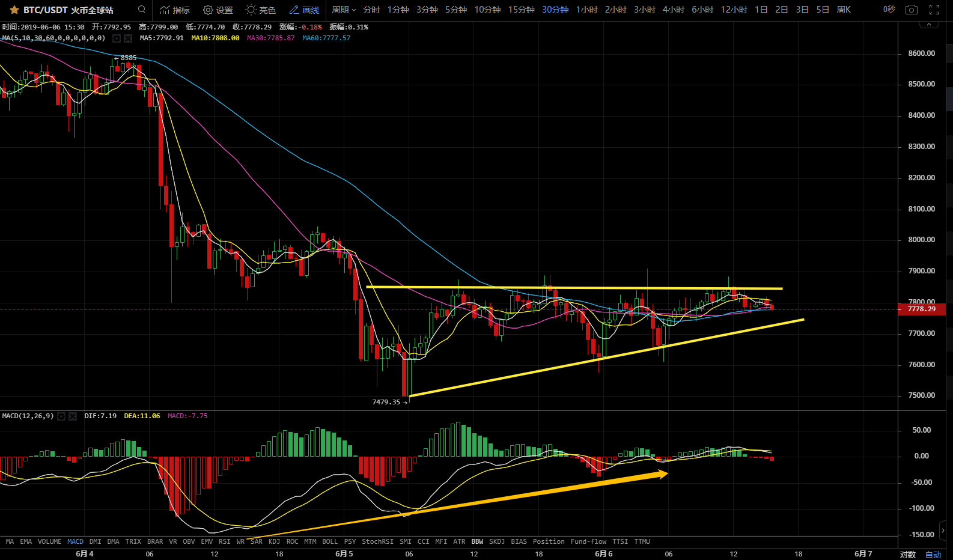
Task: Select the 3分钟 timeframe
Action: (427, 10)
